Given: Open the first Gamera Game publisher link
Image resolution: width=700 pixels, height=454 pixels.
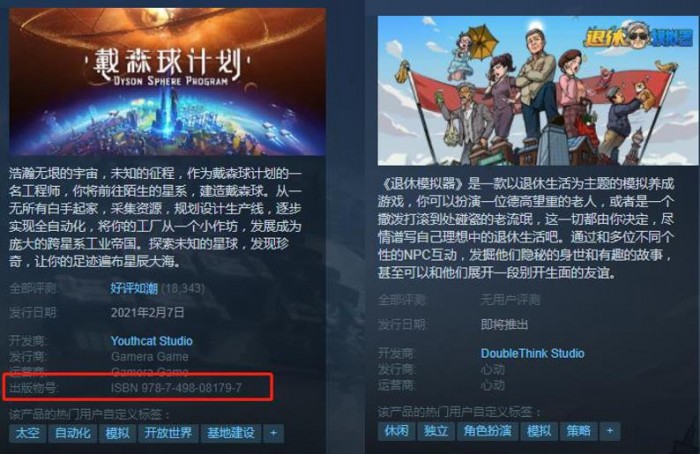Looking at the screenshot, I should click(x=150, y=357).
